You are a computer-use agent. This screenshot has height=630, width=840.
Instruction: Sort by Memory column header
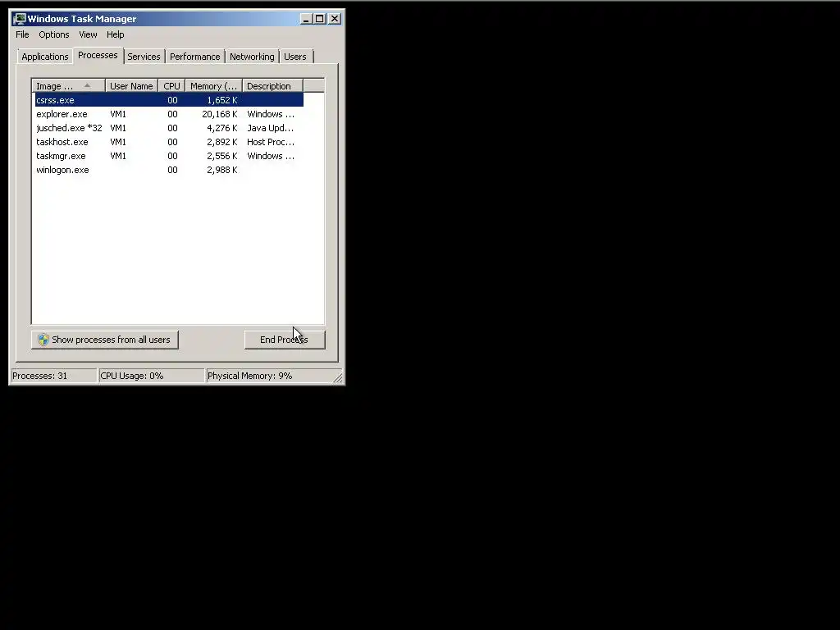[x=214, y=86]
